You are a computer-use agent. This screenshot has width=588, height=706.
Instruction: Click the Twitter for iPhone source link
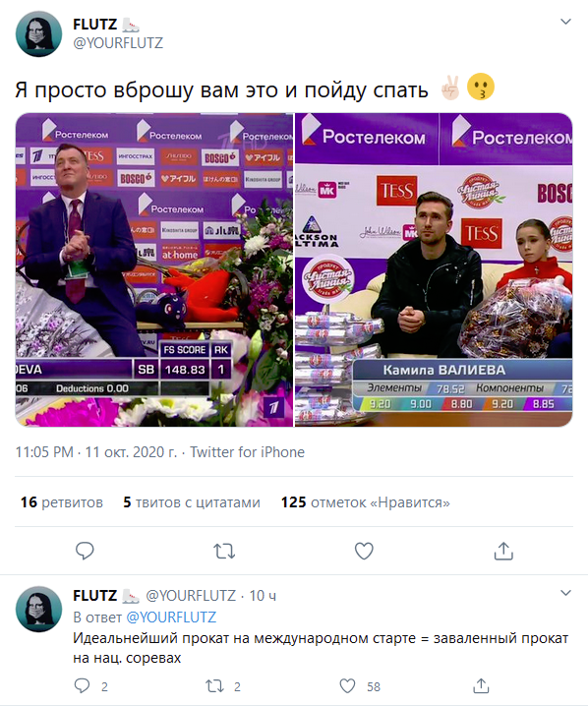[247, 451]
